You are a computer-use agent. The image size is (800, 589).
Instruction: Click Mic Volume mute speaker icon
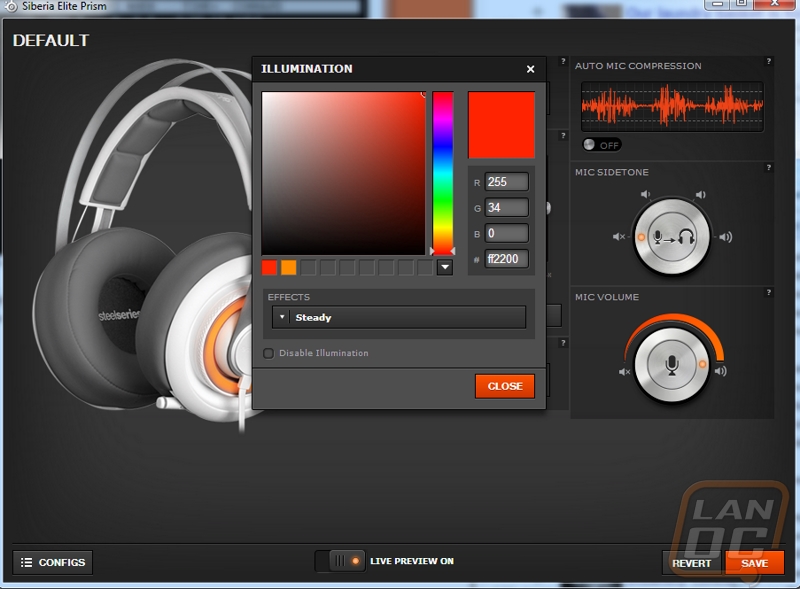pos(624,371)
